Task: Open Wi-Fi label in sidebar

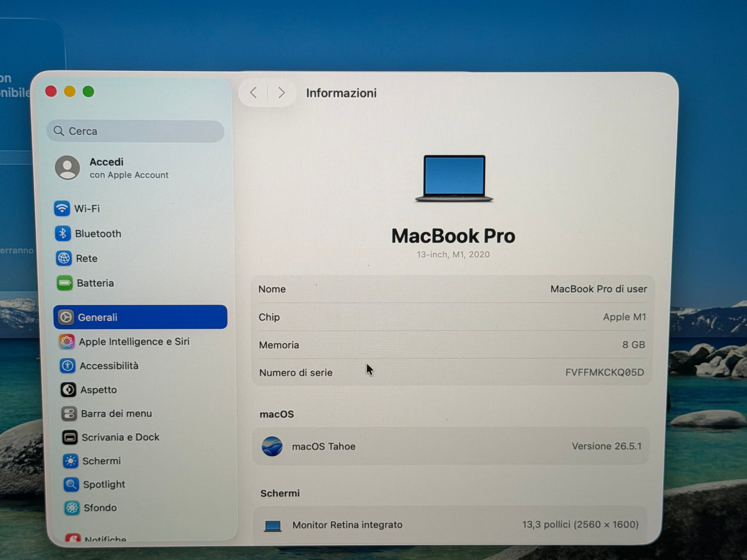Action: [87, 209]
